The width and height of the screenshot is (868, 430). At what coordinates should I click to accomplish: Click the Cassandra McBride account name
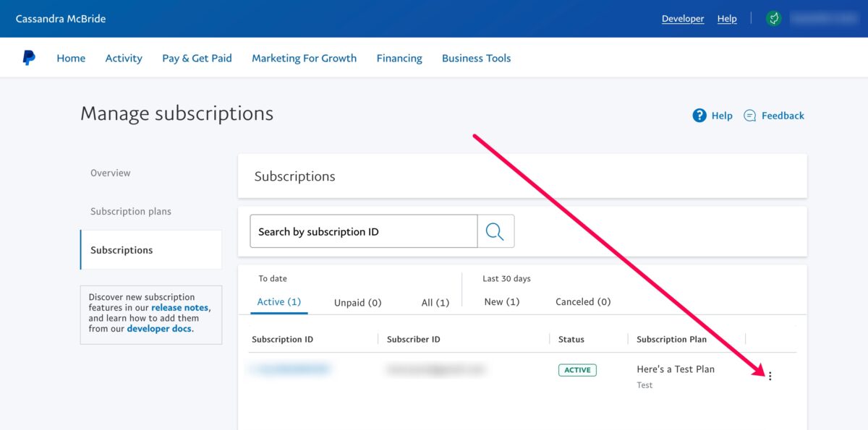click(x=61, y=19)
